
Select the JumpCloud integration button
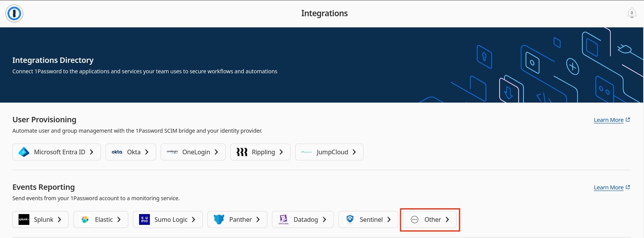tap(329, 152)
